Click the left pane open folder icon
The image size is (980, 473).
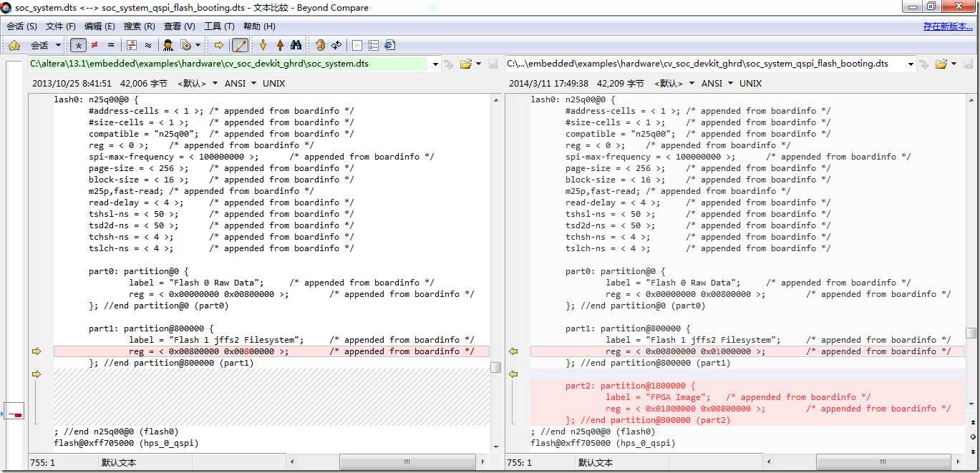click(x=465, y=64)
